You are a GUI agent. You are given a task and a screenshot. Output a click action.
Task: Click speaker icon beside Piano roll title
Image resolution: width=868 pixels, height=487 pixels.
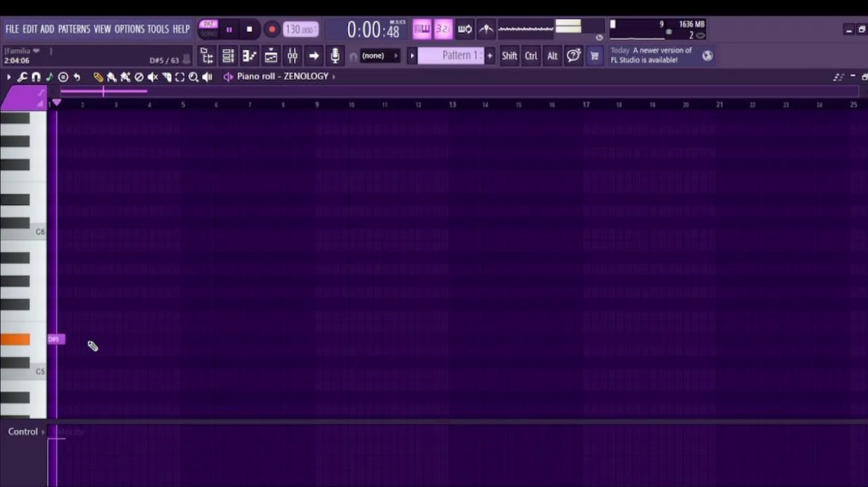point(228,76)
